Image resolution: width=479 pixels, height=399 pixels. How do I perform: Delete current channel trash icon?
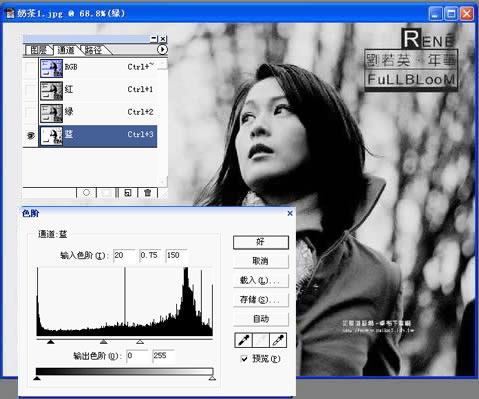click(x=147, y=193)
